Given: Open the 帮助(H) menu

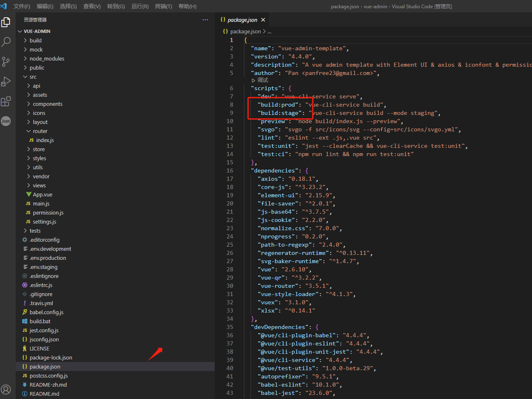Looking at the screenshot, I should [187, 6].
